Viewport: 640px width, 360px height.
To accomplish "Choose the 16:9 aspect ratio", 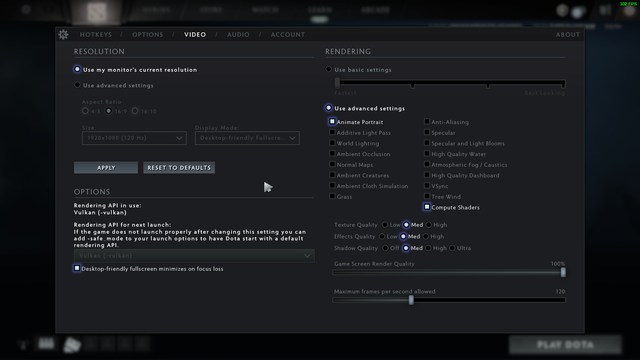I will pos(109,111).
